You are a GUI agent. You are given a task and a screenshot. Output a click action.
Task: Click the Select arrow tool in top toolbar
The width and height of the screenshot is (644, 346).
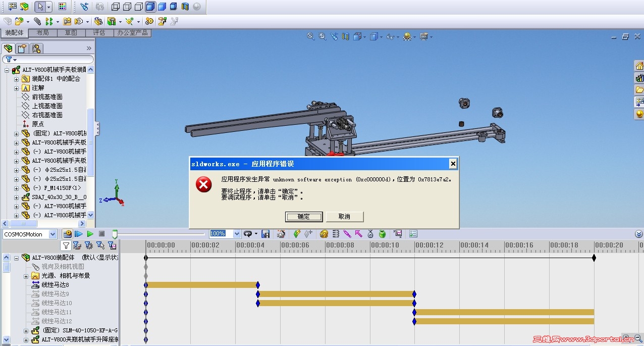click(x=40, y=7)
